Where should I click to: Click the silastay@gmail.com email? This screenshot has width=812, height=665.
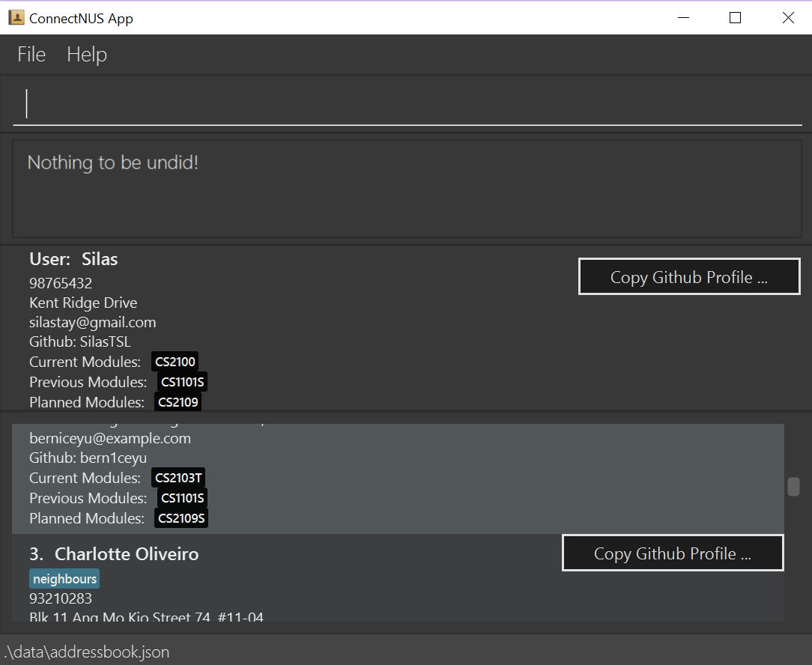click(x=92, y=322)
